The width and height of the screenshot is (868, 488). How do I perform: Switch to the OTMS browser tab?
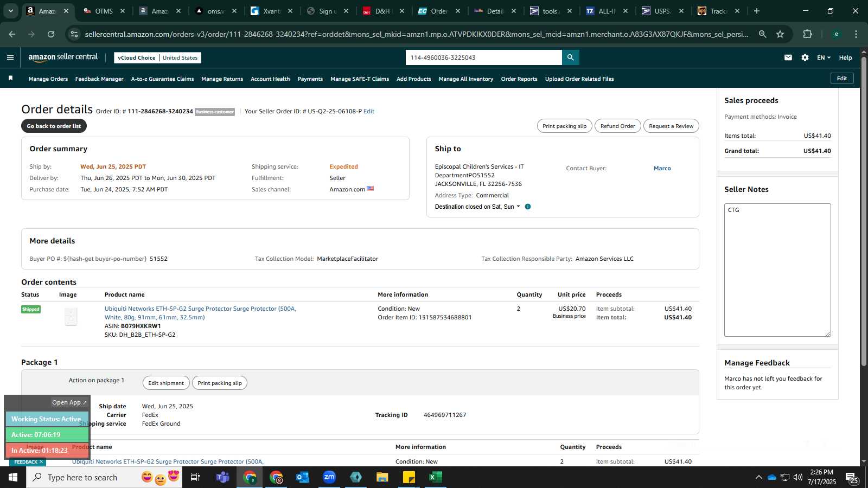tap(103, 11)
